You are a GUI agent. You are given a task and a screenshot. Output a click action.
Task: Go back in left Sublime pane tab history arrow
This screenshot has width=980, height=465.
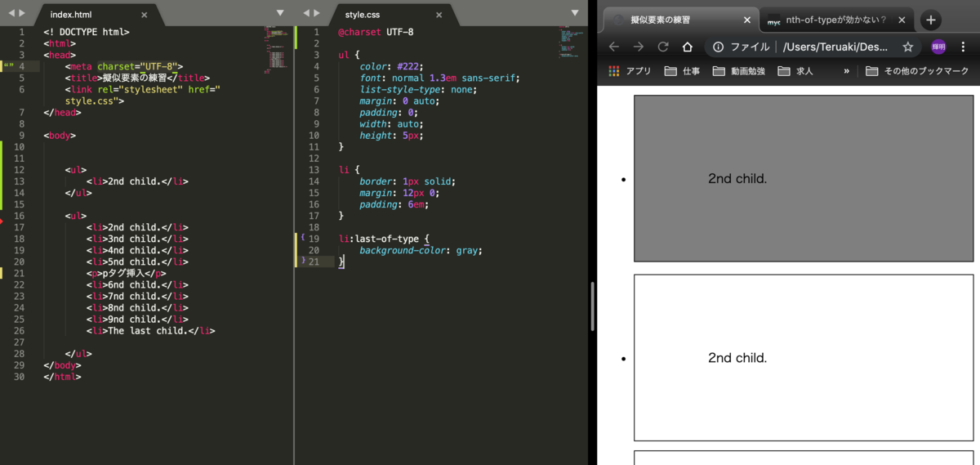11,13
